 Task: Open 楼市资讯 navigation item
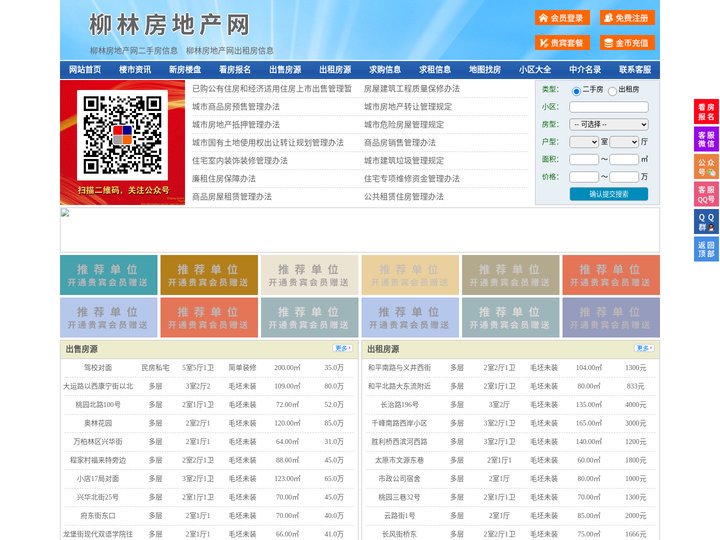(135, 70)
